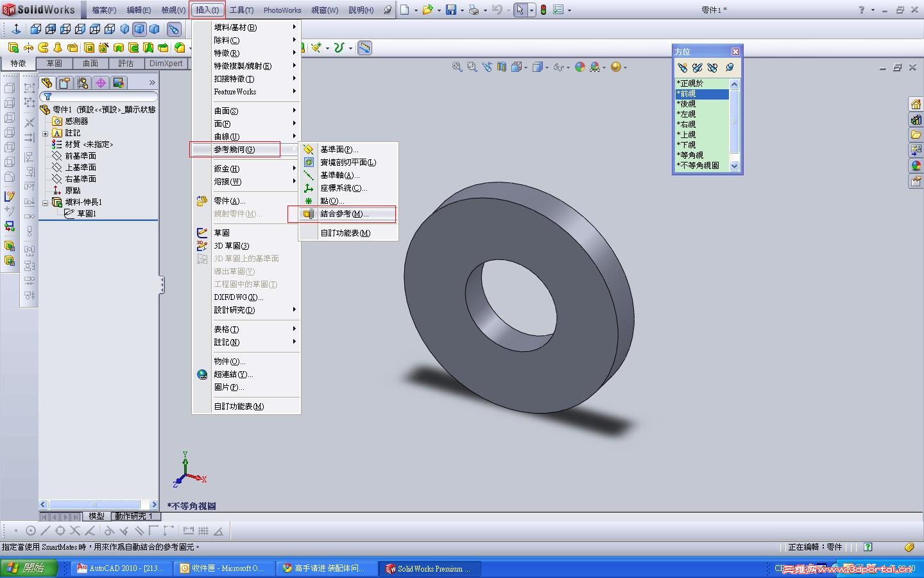Click the Zoom to Fit magnifier icon
This screenshot has width=924, height=578.
pyautogui.click(x=457, y=67)
